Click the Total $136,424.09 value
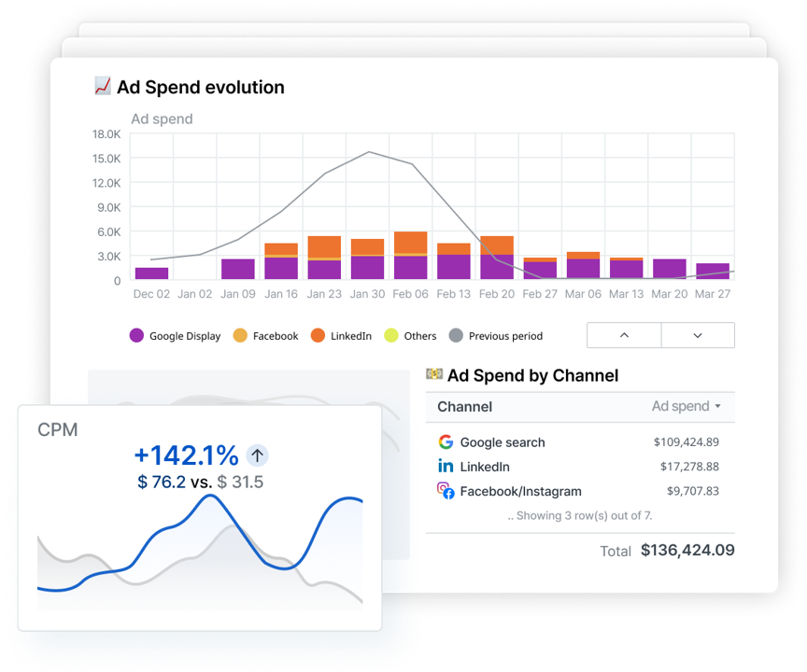The width and height of the screenshot is (807, 672). click(687, 551)
